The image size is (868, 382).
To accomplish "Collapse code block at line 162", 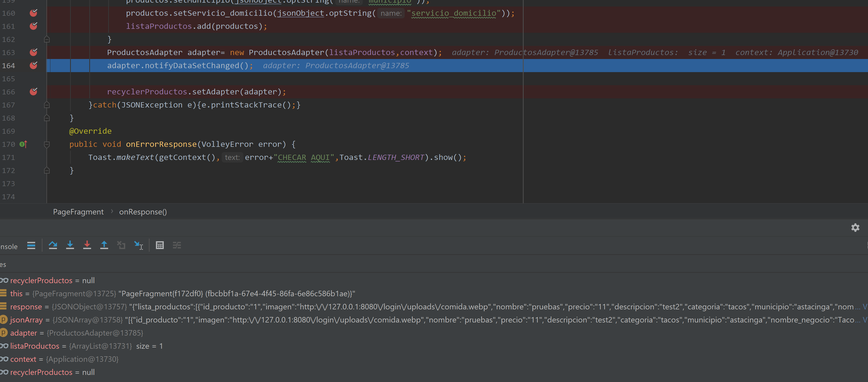I will (47, 39).
